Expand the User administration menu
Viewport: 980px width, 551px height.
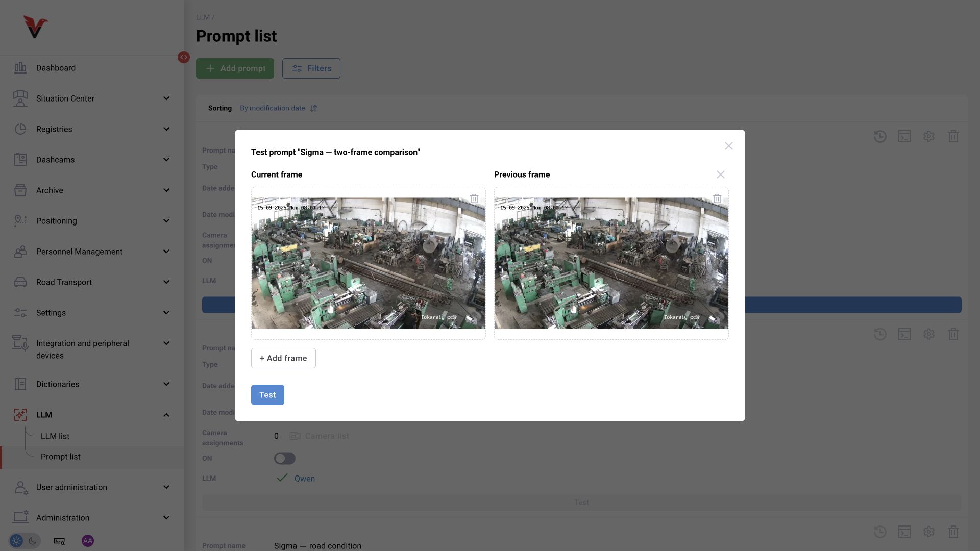coord(92,487)
